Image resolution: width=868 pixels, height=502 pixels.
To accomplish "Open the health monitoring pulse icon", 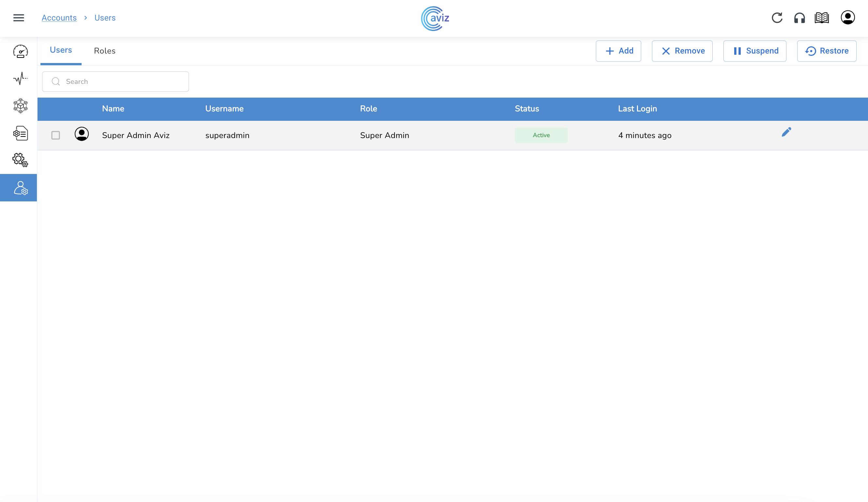I will click(20, 79).
